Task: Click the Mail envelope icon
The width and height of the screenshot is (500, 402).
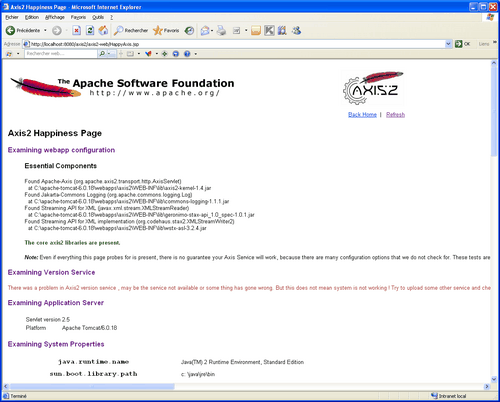Action: (x=205, y=31)
